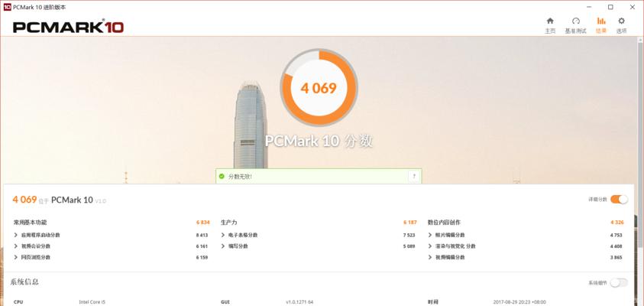Maximize the PCMark 10 window
644x306 pixels.
click(x=610, y=7)
